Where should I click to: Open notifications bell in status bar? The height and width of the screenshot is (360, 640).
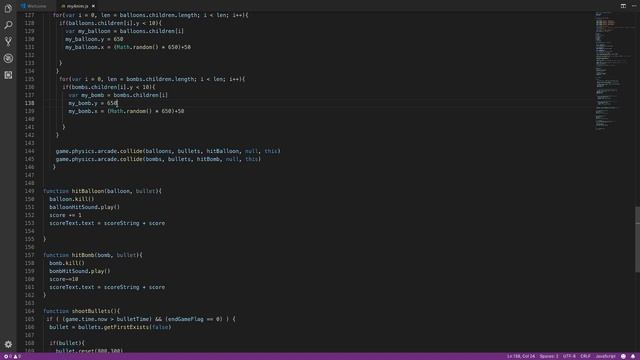633,356
